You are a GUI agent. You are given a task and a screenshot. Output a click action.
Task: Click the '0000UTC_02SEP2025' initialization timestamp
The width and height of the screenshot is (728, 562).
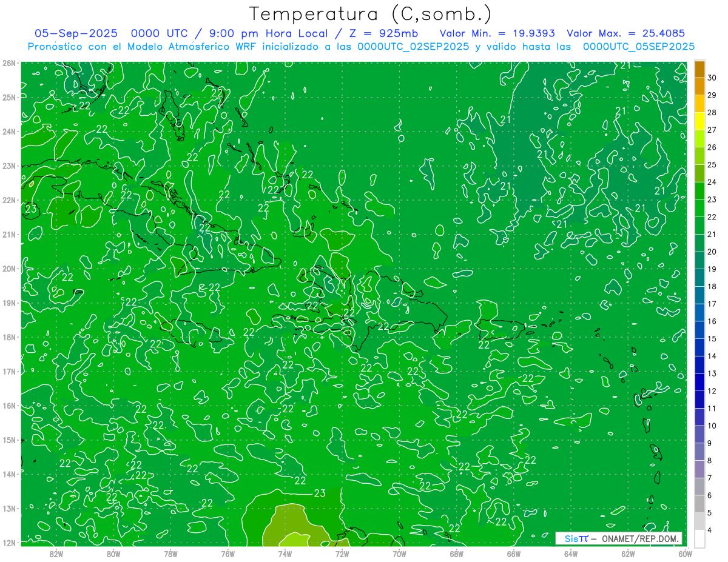pos(413,47)
